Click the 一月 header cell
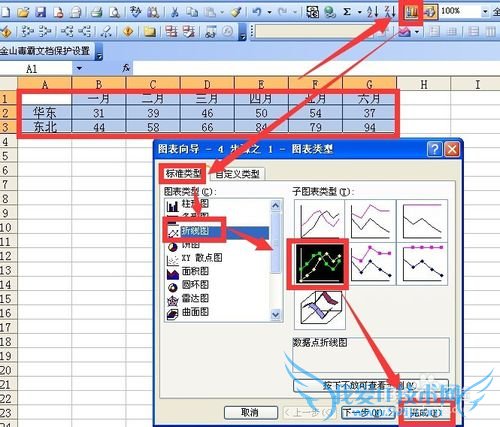 coord(99,99)
